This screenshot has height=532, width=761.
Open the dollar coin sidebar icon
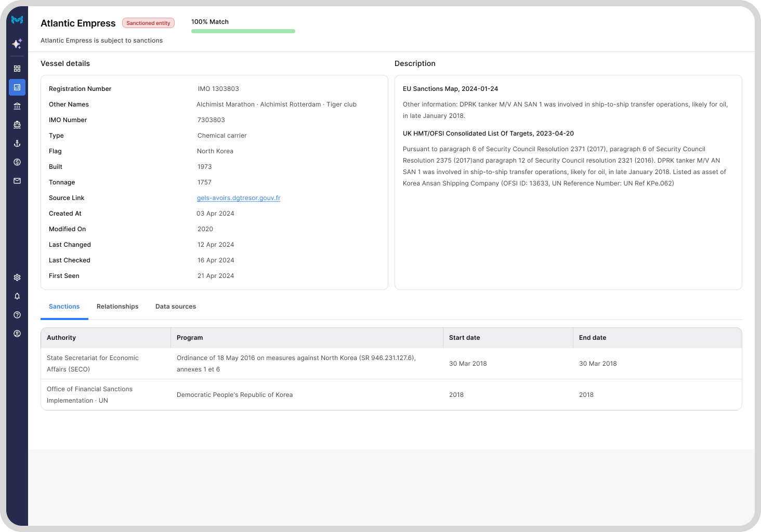(17, 162)
